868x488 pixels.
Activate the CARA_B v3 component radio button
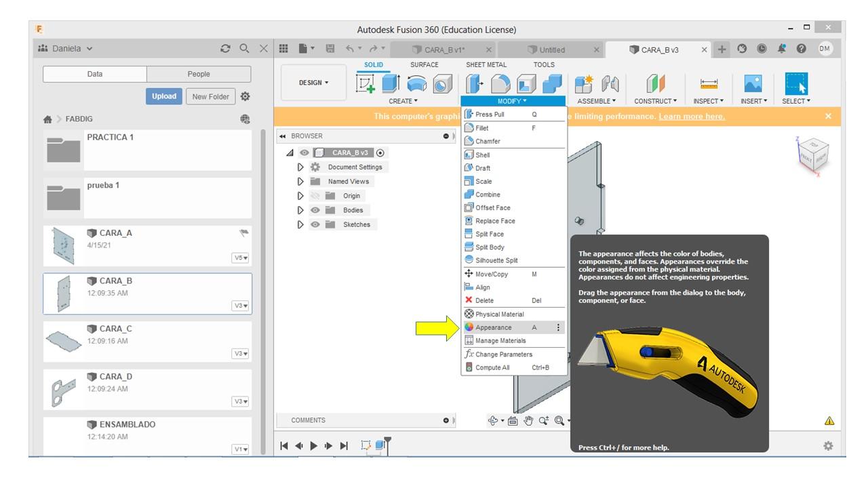380,153
